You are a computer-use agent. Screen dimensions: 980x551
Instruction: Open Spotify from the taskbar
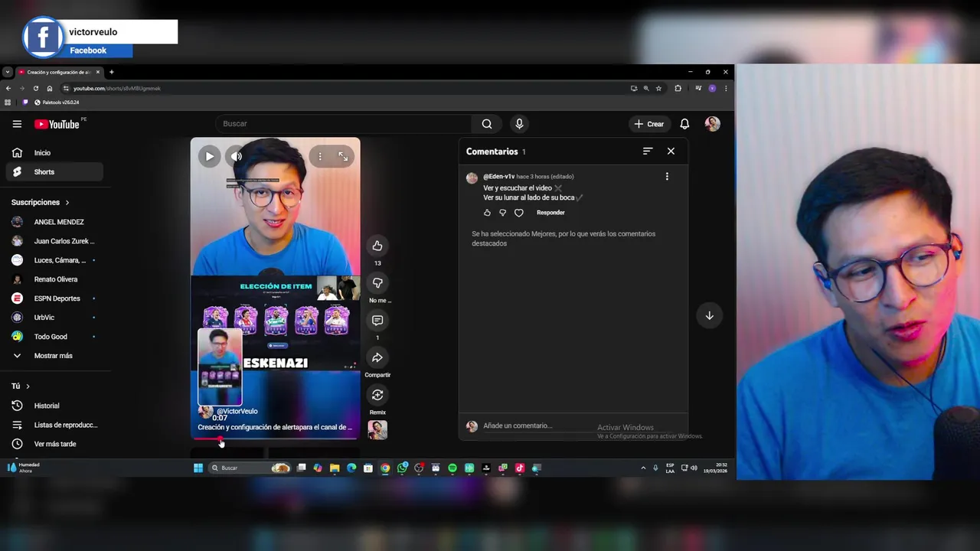coord(452,468)
